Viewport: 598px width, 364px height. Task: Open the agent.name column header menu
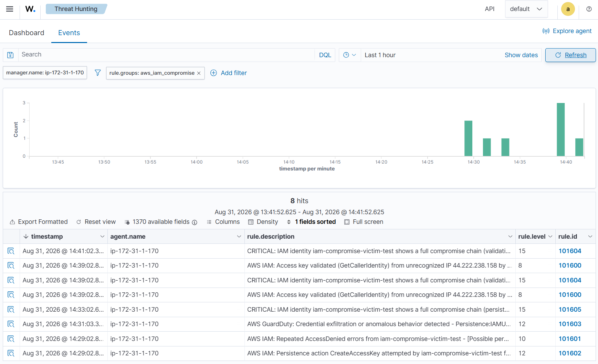click(239, 237)
